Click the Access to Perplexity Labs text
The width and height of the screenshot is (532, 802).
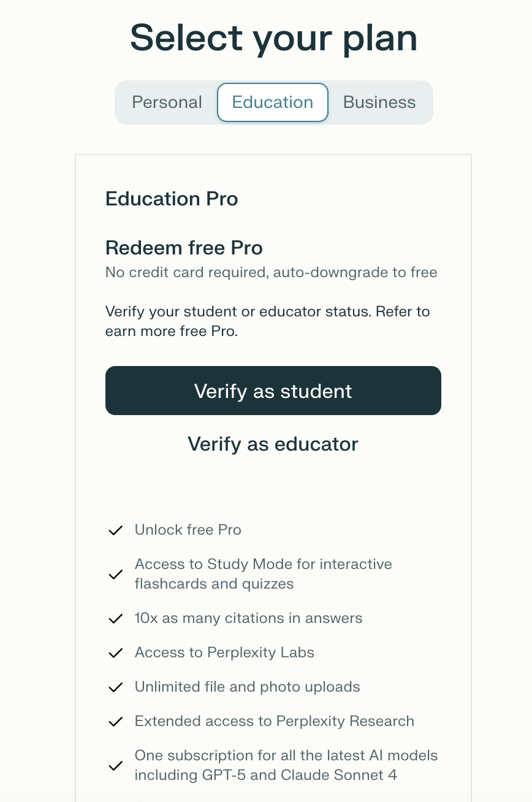pos(224,652)
